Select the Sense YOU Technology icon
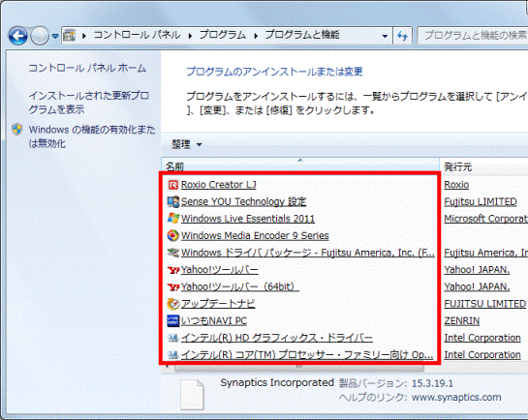Screen dimensions: 528x420 point(172,201)
